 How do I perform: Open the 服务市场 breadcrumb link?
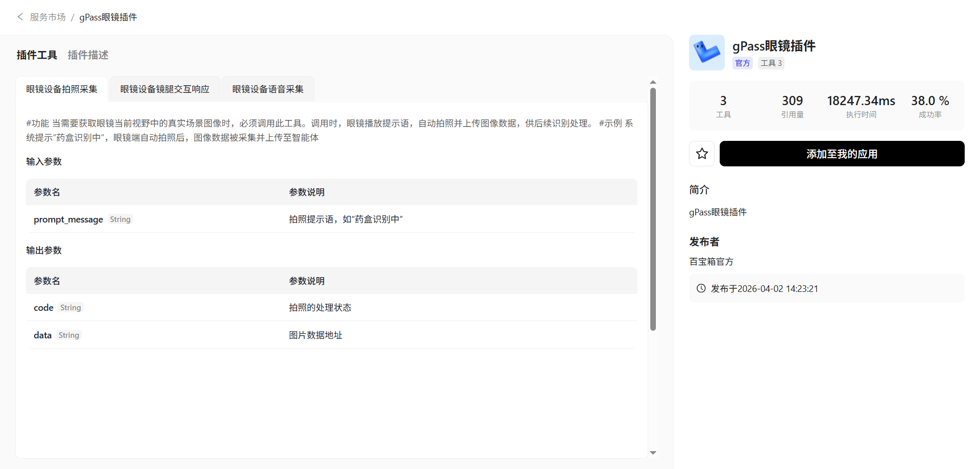(48, 17)
